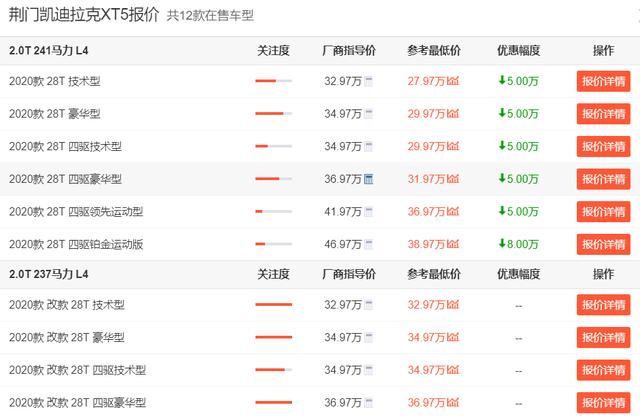Click price trend icon for 改款 28T 四驱技术型
This screenshot has height=418, width=640.
click(x=453, y=370)
